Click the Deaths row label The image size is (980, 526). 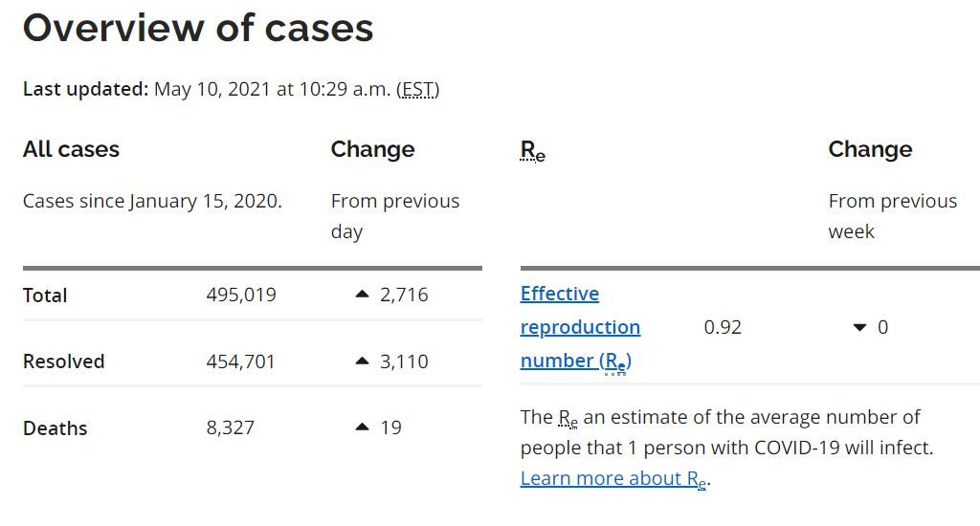55,427
